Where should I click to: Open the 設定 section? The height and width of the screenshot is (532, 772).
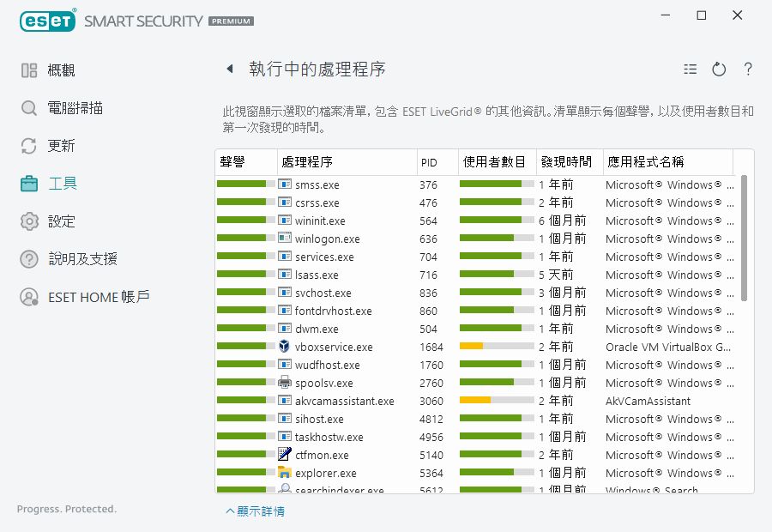point(61,221)
